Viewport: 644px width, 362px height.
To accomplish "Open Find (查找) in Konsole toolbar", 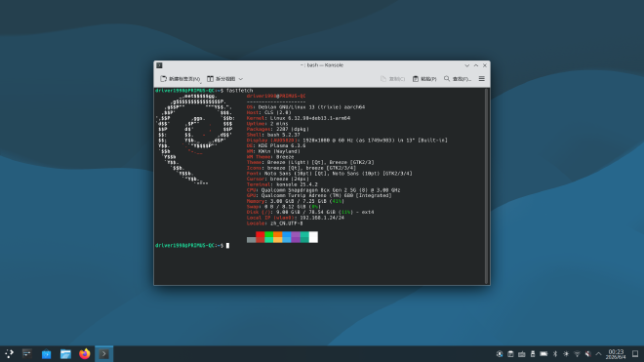I will pyautogui.click(x=457, y=79).
